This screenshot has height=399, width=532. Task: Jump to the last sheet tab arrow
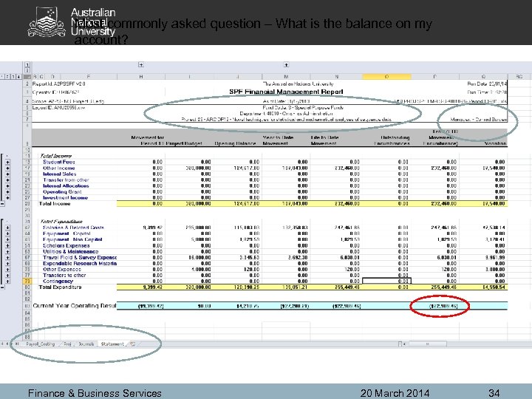coord(17,344)
